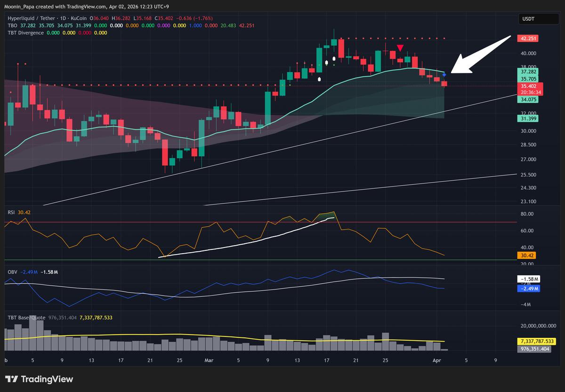Screen dimensions: 565x392
Task: Click the blue -2.49M OBV axis label
Action: 529,288
